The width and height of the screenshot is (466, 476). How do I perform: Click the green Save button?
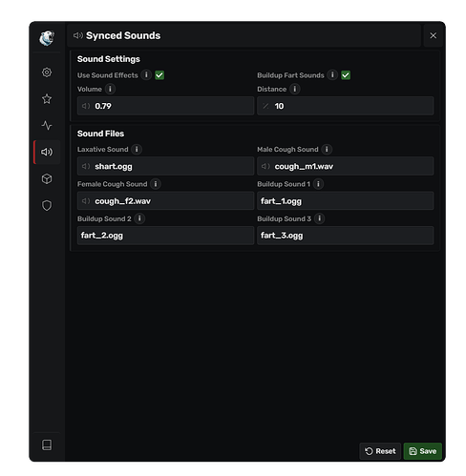pos(422,451)
